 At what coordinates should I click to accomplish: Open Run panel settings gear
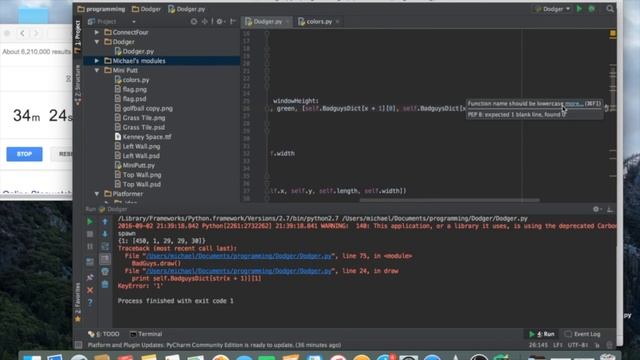596,209
